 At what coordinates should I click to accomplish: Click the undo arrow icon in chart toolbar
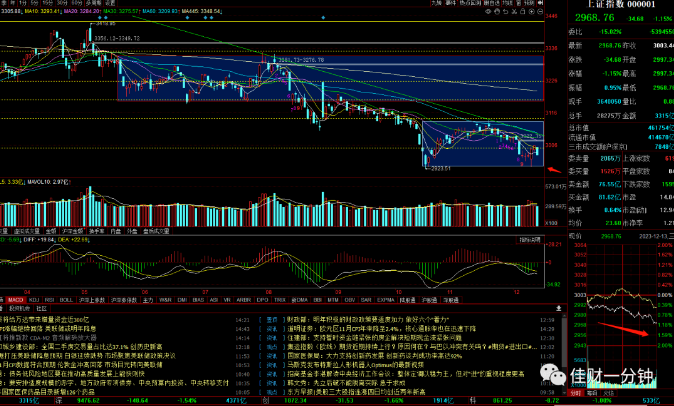point(506,12)
